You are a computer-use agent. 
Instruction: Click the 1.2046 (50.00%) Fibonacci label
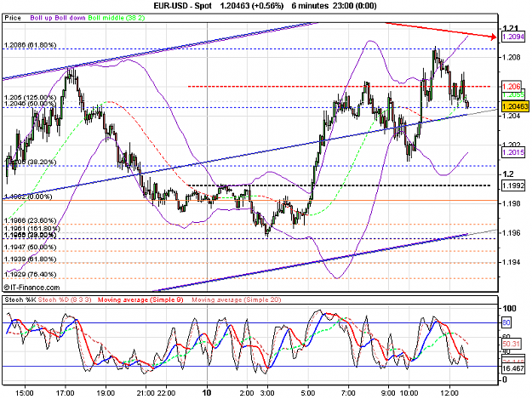30,104
